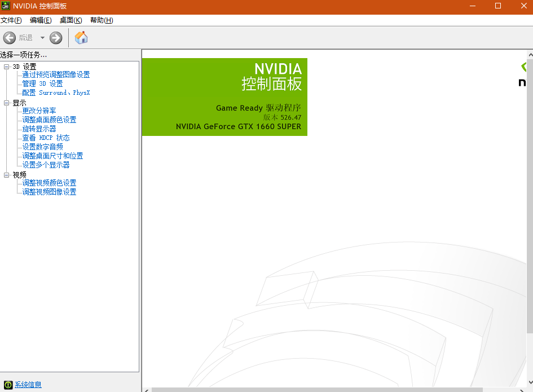Click the Back arrow icon
Viewport: 533px width, 392px height.
coord(10,38)
